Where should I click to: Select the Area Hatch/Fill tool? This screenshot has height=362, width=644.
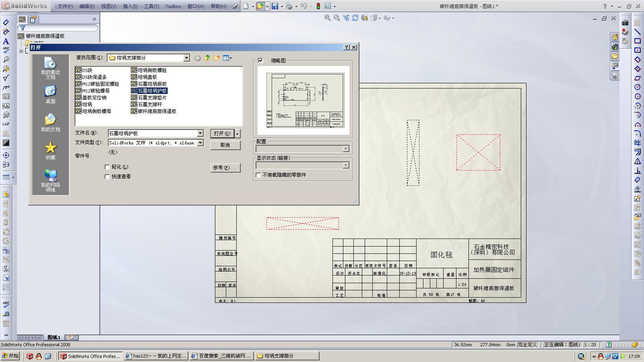pos(6,143)
